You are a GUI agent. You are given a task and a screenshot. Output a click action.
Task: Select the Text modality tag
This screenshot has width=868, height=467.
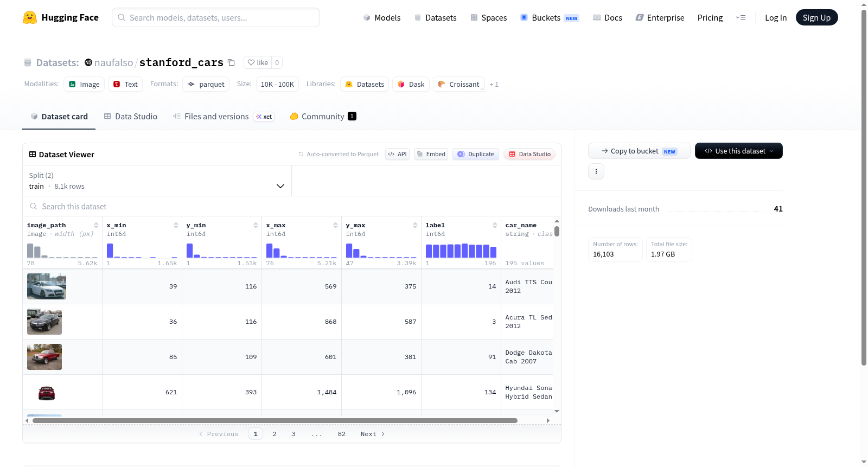[125, 84]
